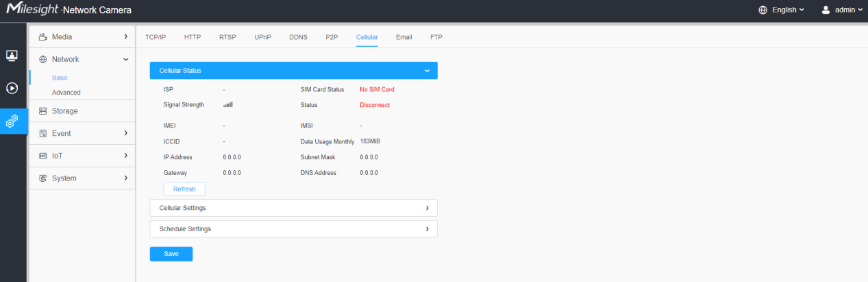
Task: Click the ISP label
Action: [168, 89]
